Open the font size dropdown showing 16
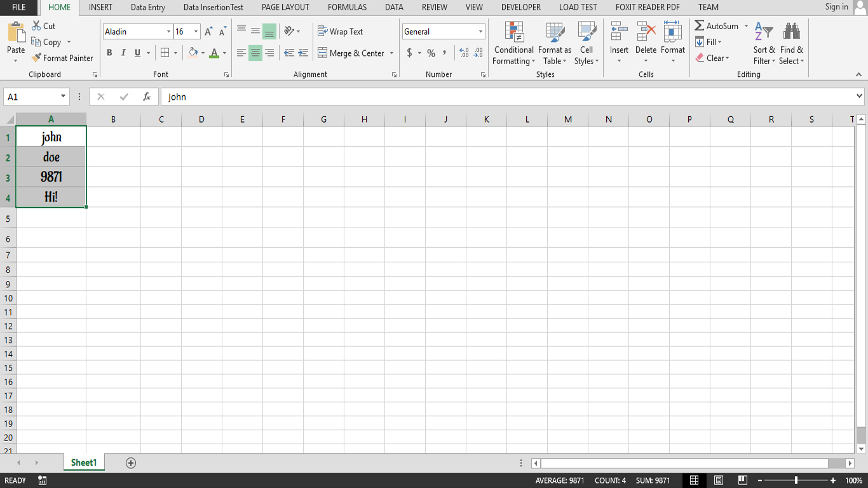Image resolution: width=868 pixels, height=488 pixels. click(196, 32)
